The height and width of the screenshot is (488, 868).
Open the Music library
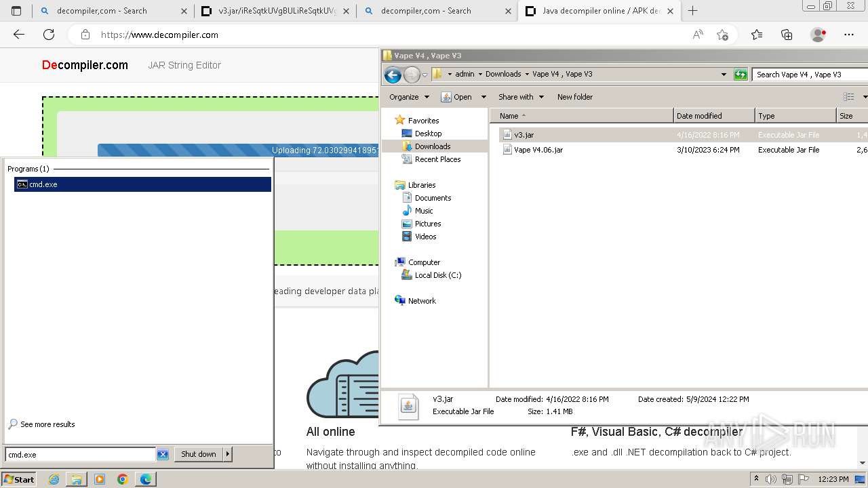pos(424,211)
